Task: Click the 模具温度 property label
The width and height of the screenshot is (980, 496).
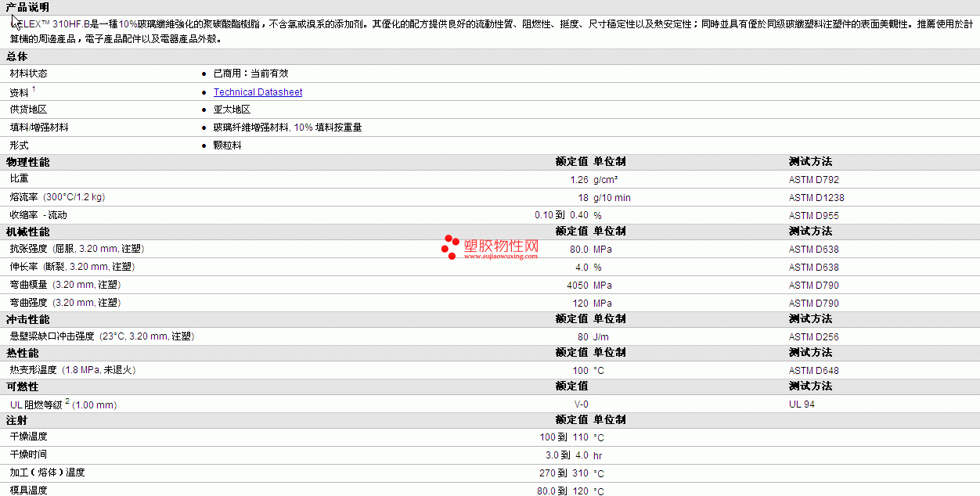Action: (28, 491)
